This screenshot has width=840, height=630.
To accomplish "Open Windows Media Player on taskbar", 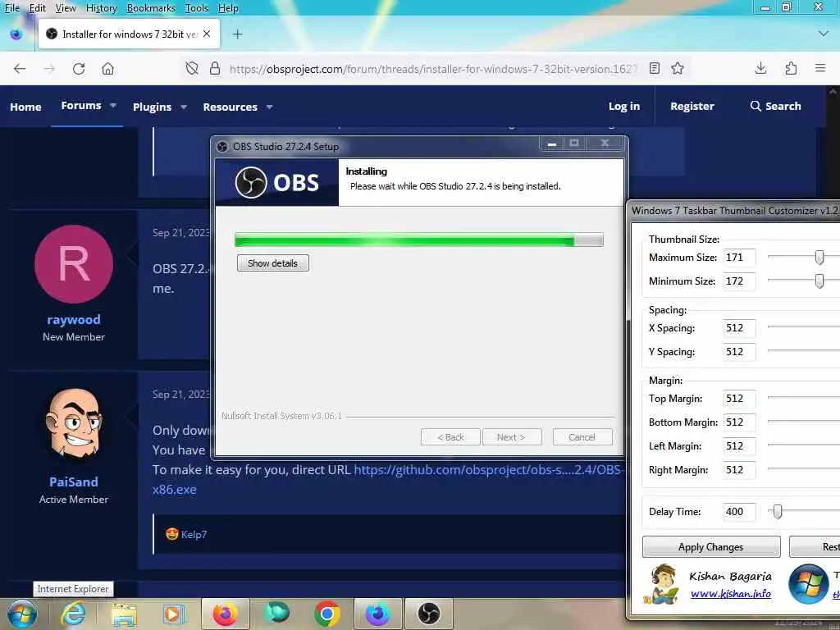I will 174,614.
